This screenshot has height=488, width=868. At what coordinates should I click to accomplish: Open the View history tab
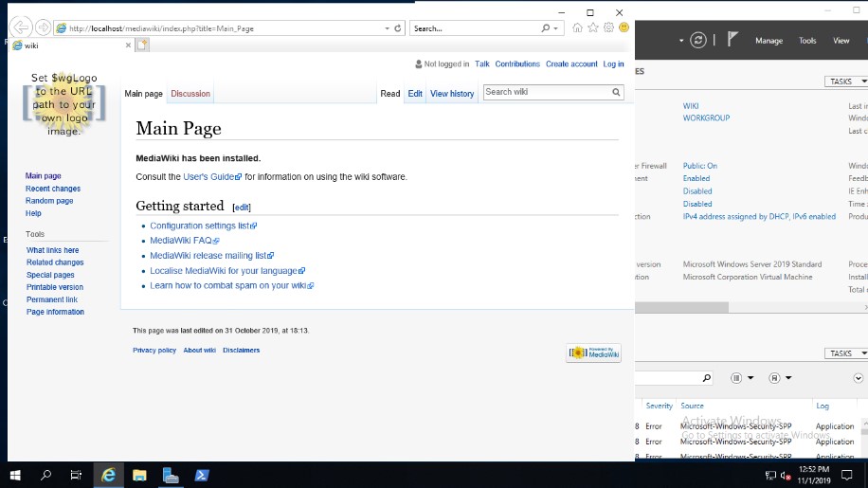tap(452, 94)
